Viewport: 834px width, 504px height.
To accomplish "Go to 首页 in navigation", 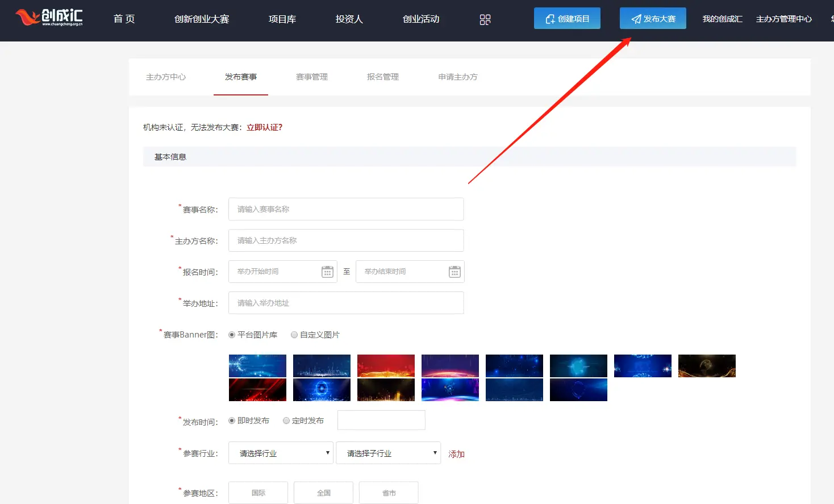I will (x=124, y=19).
